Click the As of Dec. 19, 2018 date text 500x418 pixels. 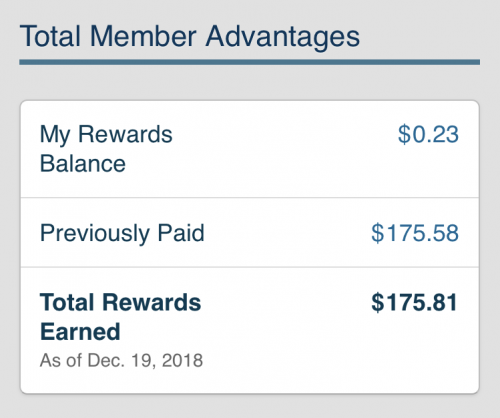click(x=121, y=360)
